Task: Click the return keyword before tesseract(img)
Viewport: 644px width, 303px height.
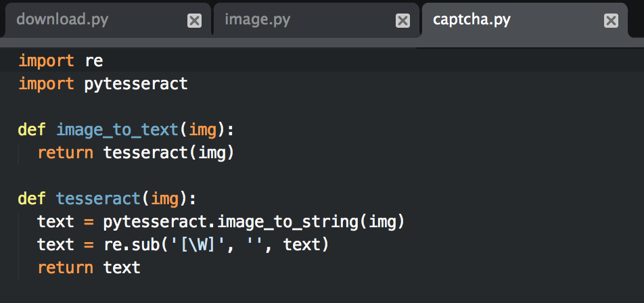Action: coord(65,152)
